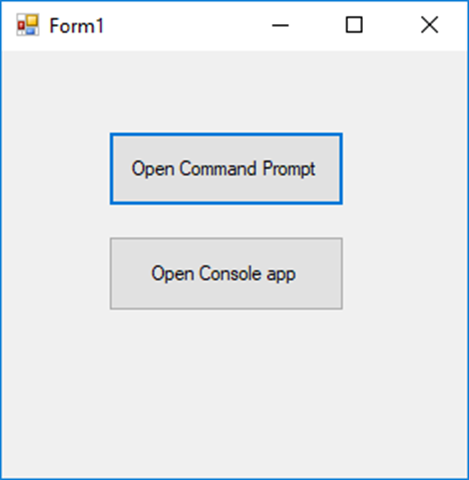Start the console app via its button
The height and width of the screenshot is (480, 469).
(226, 273)
